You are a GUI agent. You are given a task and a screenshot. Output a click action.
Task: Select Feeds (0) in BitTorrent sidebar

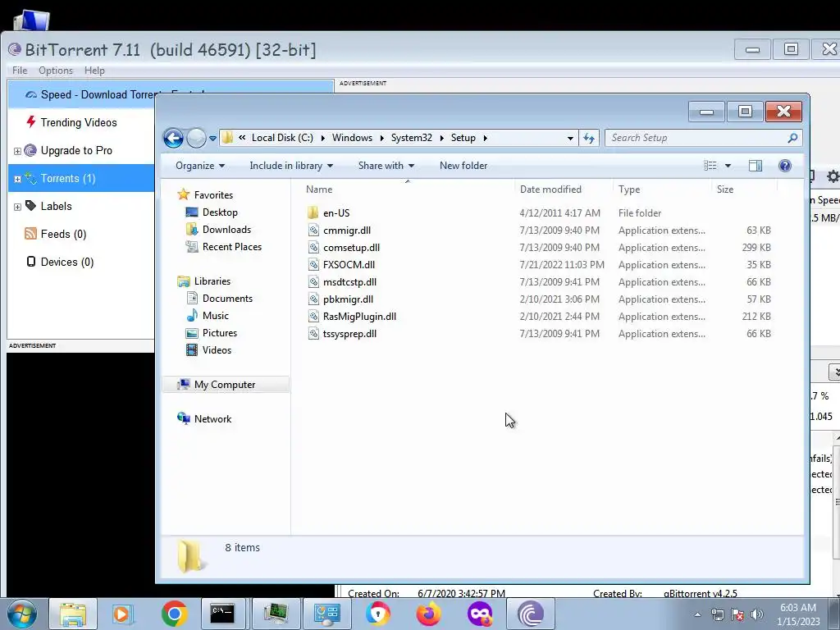click(63, 234)
